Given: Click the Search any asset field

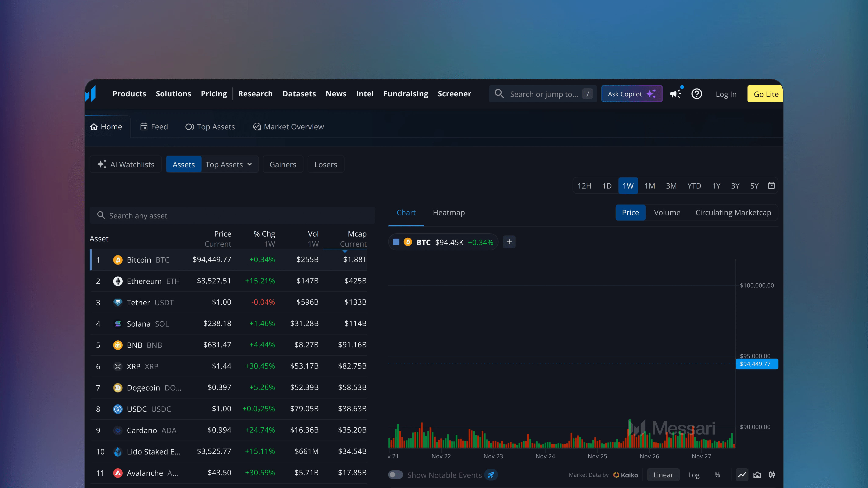Looking at the screenshot, I should coord(232,215).
